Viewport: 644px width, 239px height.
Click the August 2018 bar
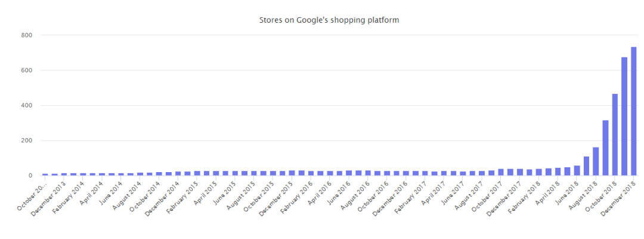click(596, 161)
